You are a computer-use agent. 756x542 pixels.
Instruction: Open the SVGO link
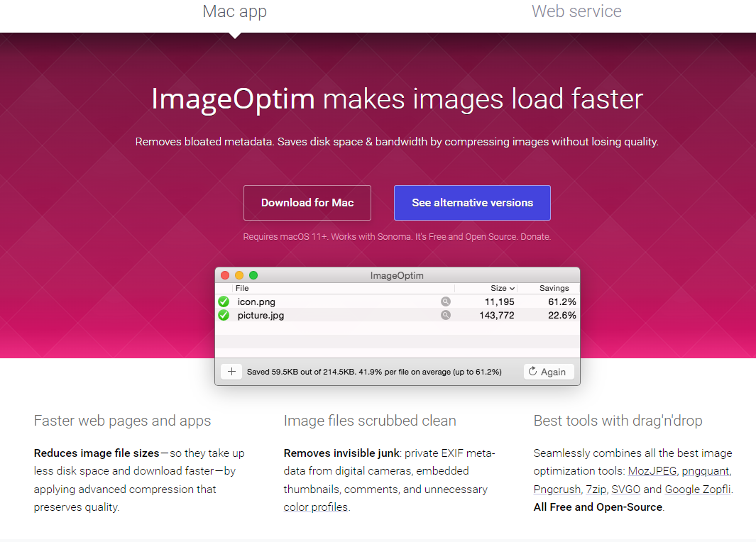click(x=626, y=490)
